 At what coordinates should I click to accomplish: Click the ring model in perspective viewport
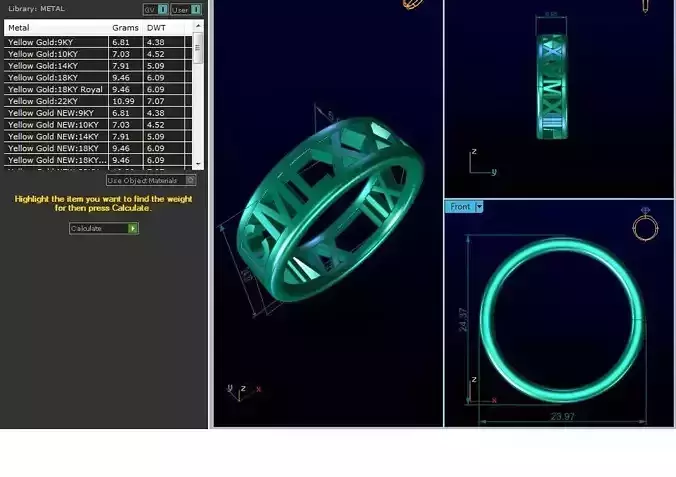(x=330, y=209)
